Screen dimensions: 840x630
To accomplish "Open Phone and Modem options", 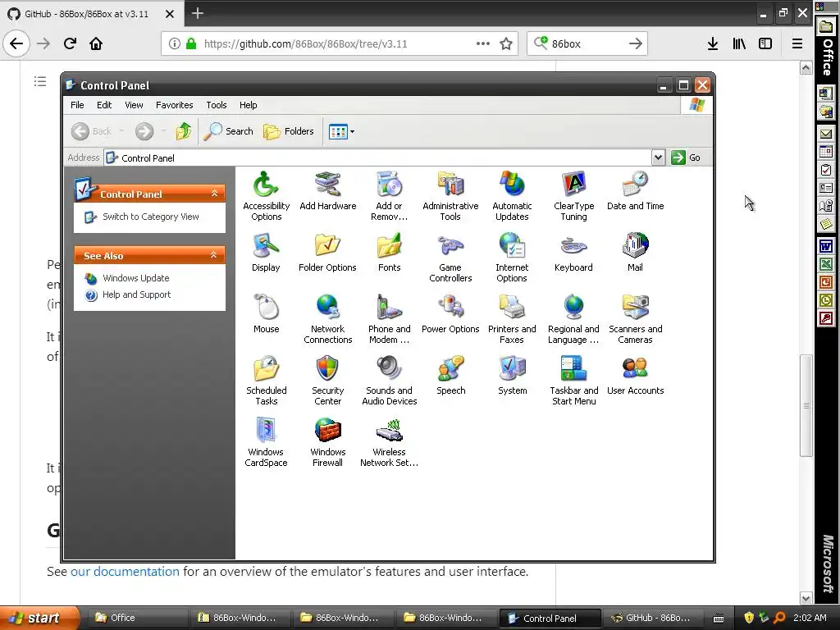I will click(389, 319).
